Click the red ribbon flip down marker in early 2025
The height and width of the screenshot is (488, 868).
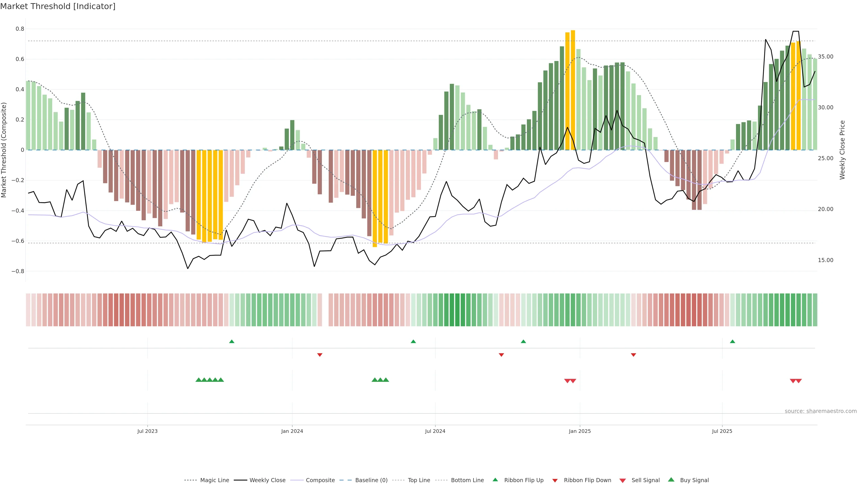click(633, 355)
